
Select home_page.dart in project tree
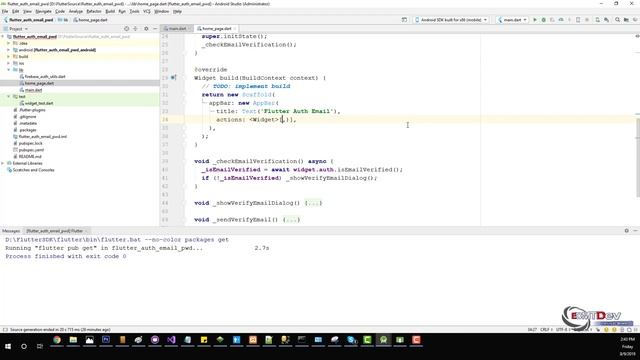tap(39, 83)
